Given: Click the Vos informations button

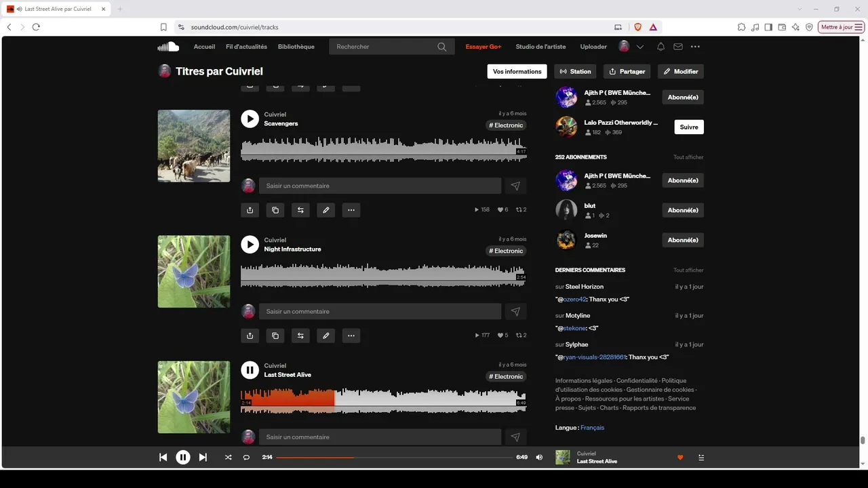Looking at the screenshot, I should (x=517, y=71).
